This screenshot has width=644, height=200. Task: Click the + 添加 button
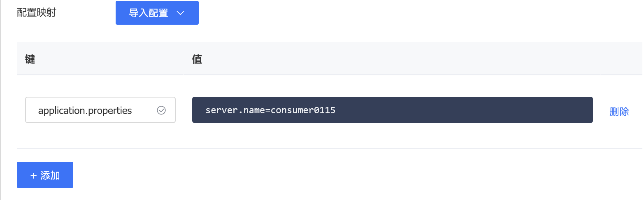tap(45, 175)
